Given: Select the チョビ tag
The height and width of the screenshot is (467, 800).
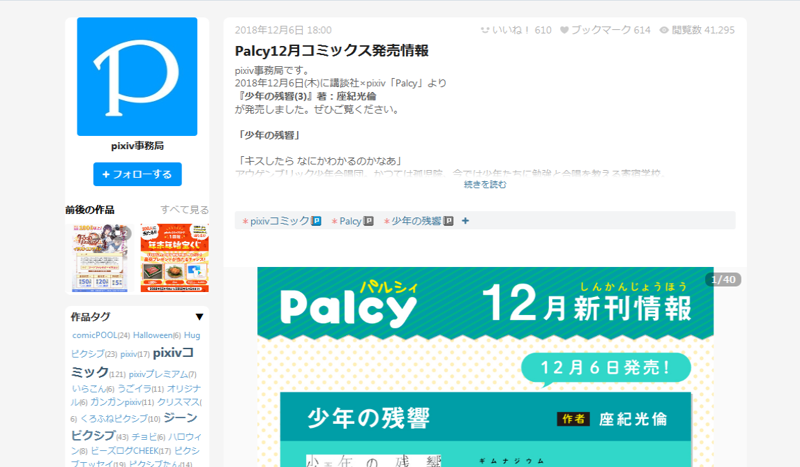Looking at the screenshot, I should (x=144, y=437).
